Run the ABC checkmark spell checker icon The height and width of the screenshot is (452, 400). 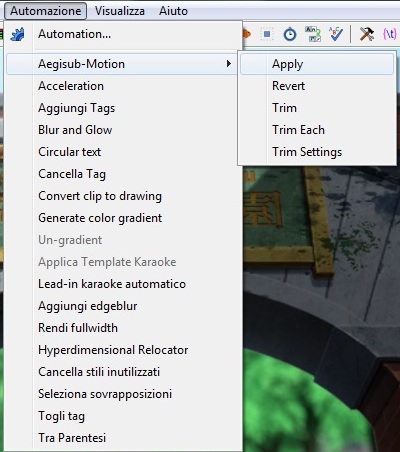[x=336, y=34]
